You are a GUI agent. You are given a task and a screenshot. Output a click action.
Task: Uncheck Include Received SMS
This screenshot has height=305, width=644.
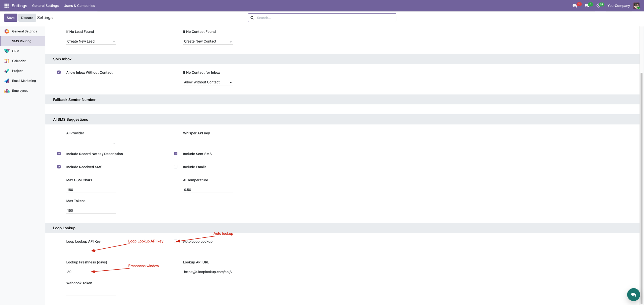coord(59,167)
